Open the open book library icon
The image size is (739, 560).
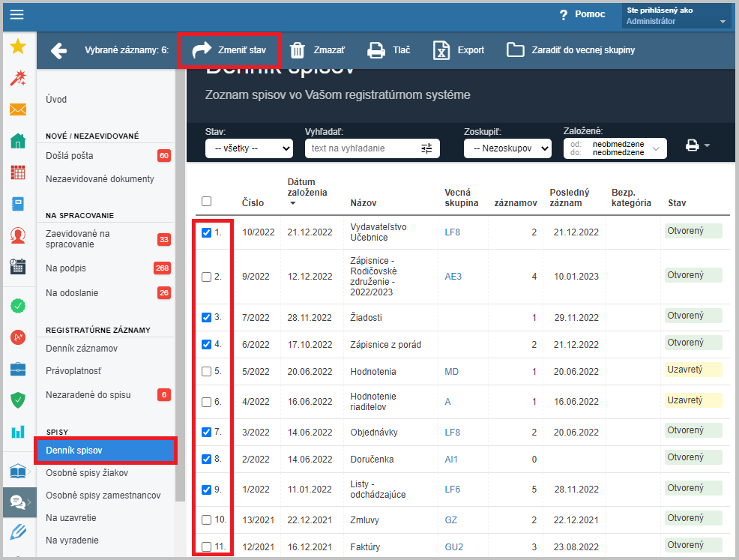pos(18,471)
